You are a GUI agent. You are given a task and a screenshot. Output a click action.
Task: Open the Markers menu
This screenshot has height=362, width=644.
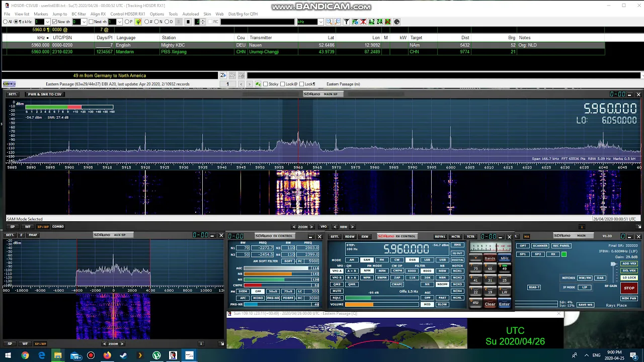coord(41,14)
